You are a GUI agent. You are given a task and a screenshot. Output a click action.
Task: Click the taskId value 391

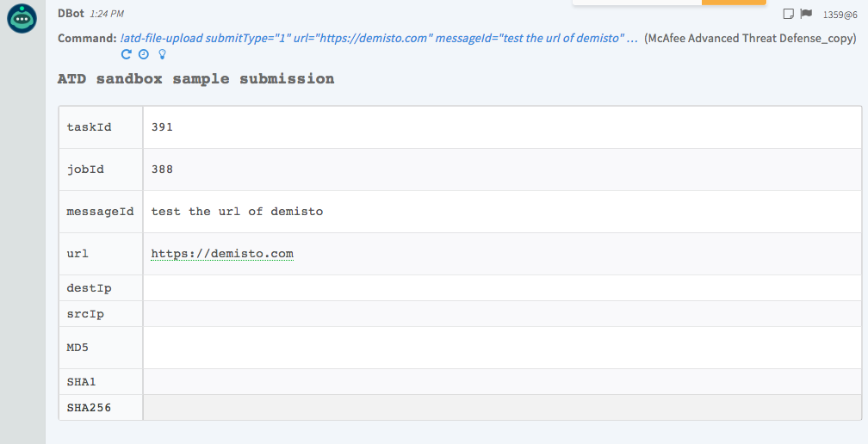point(162,126)
